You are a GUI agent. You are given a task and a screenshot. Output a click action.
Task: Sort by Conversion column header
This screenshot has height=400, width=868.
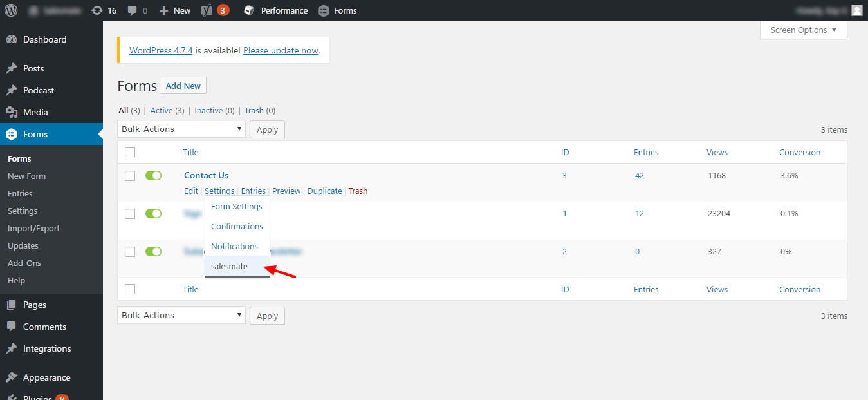800,152
